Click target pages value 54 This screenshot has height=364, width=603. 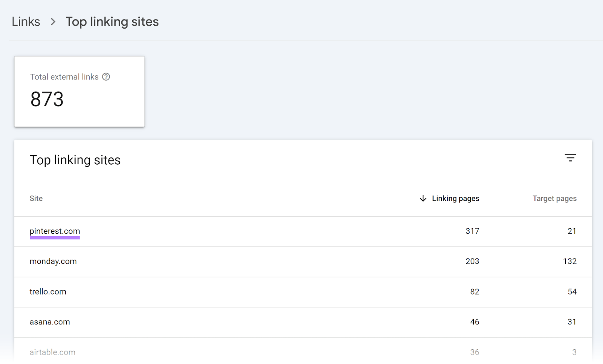(572, 292)
